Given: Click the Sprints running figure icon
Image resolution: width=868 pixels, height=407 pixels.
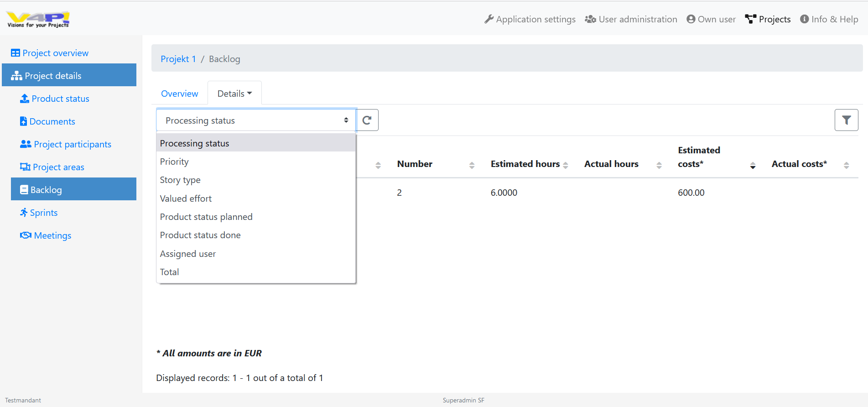Looking at the screenshot, I should pyautogui.click(x=24, y=213).
